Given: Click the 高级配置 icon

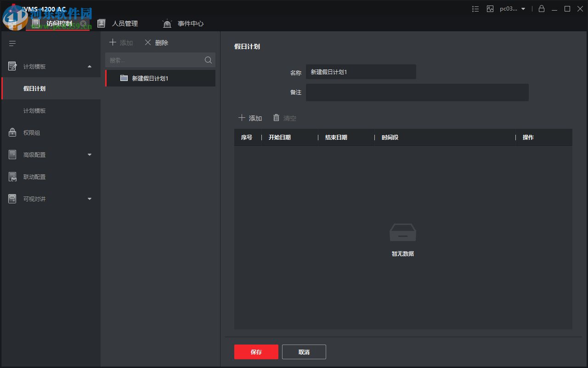Looking at the screenshot, I should click(12, 155).
